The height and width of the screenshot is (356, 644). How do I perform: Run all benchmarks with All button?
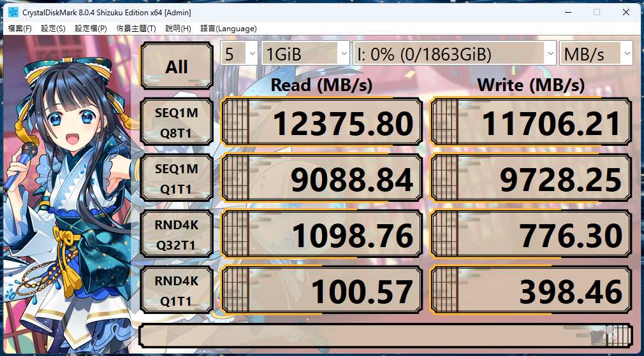177,66
